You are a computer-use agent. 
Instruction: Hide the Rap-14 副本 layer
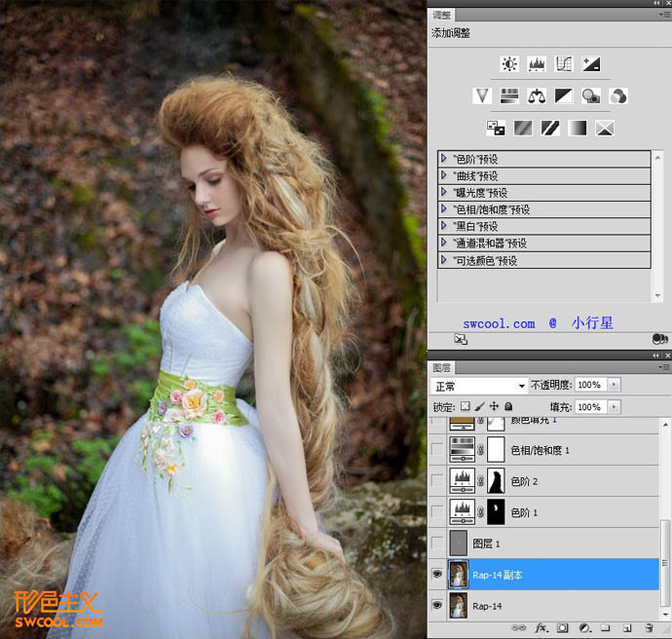click(438, 574)
